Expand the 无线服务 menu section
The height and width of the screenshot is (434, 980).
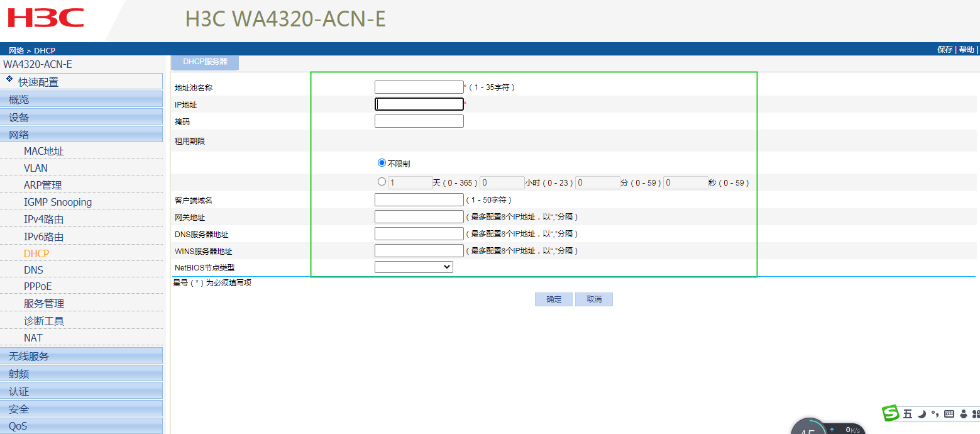point(82,356)
